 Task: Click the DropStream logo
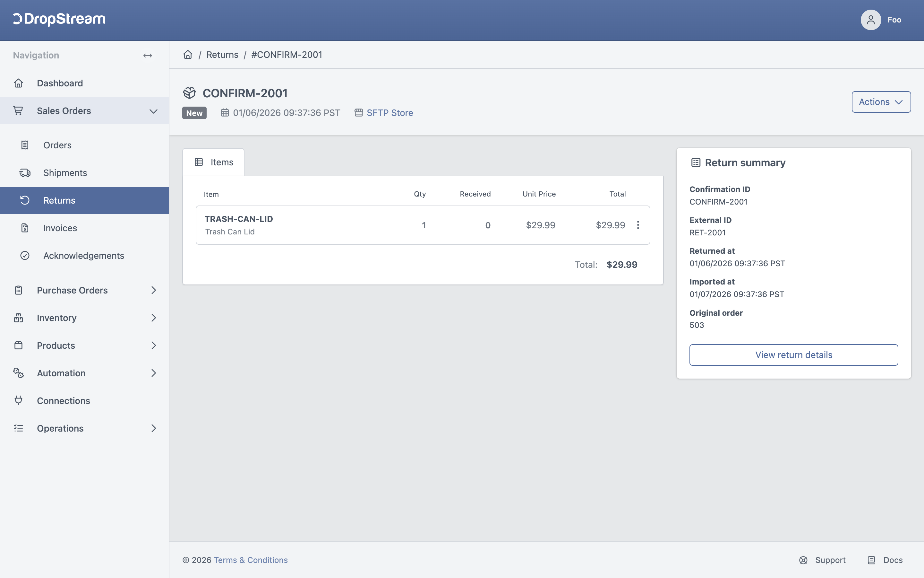click(59, 19)
